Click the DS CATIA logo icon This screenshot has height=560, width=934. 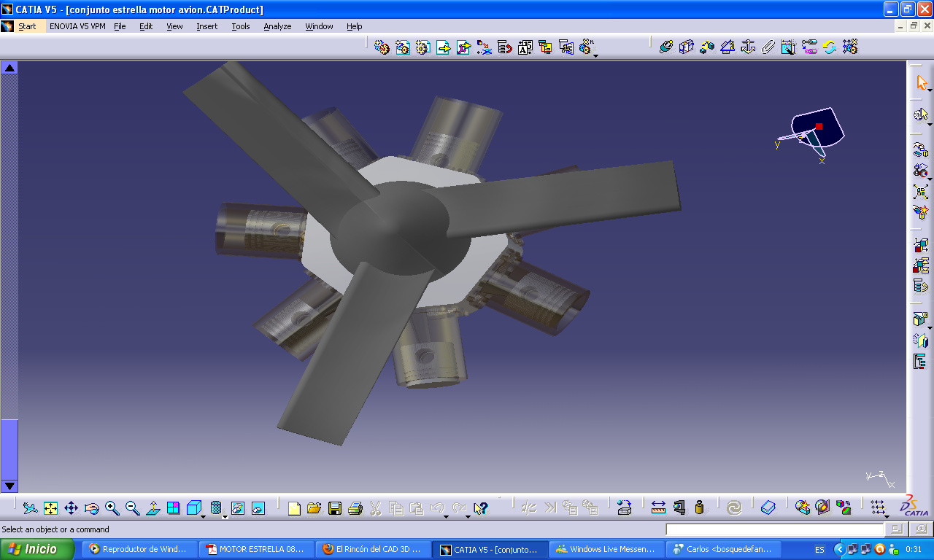(x=915, y=505)
